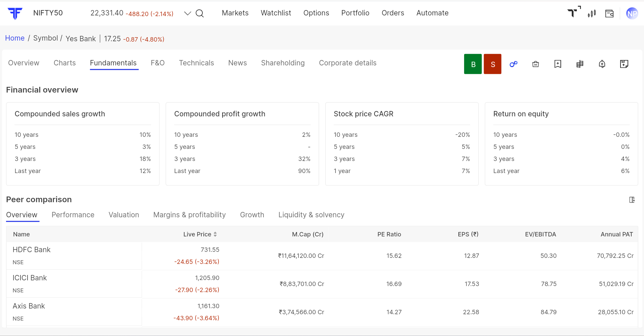The width and height of the screenshot is (644, 336).
Task: Open HDFC Bank in peer list
Action: pos(32,250)
